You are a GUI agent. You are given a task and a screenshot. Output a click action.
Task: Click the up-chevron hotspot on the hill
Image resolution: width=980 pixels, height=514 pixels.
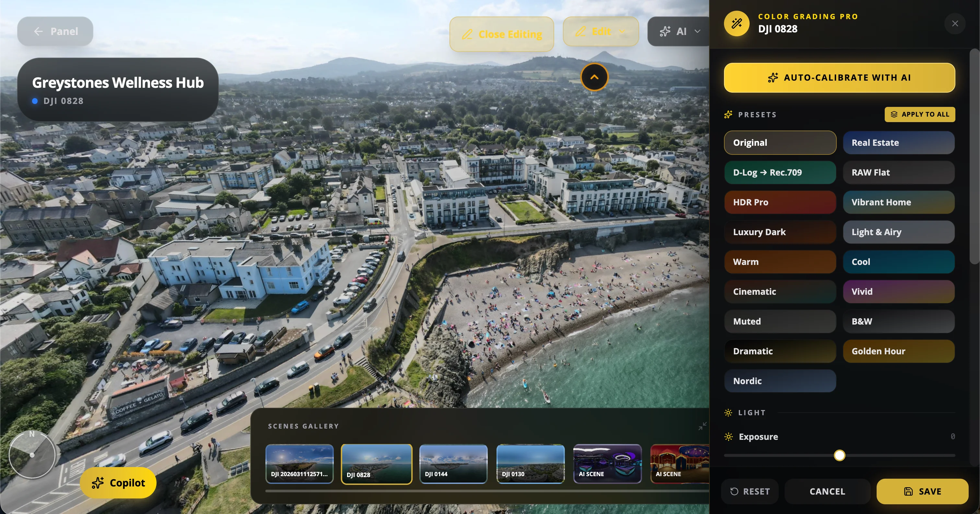[594, 77]
